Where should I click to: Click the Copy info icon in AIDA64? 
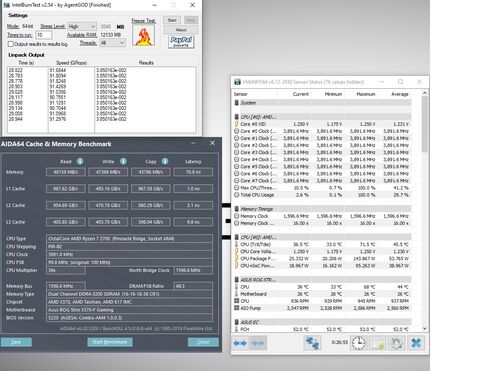point(165,161)
